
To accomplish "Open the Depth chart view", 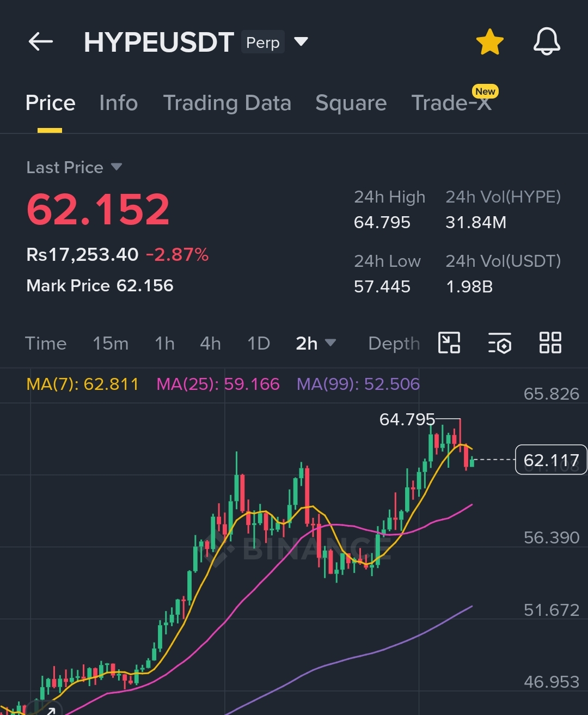I will click(x=394, y=344).
